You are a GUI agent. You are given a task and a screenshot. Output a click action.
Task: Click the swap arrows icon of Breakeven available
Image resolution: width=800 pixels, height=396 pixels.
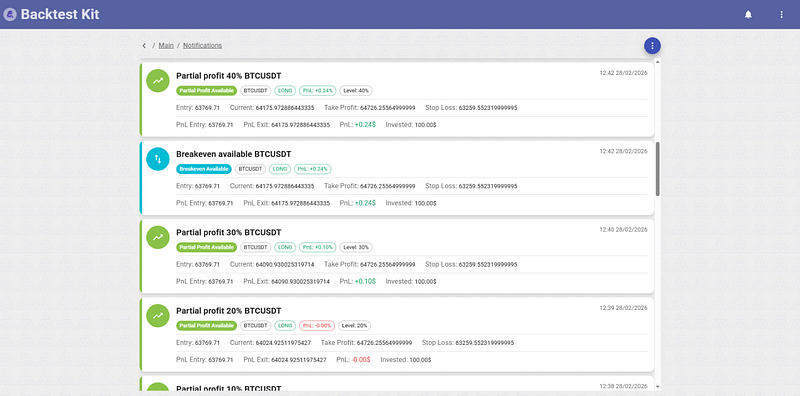click(x=158, y=159)
